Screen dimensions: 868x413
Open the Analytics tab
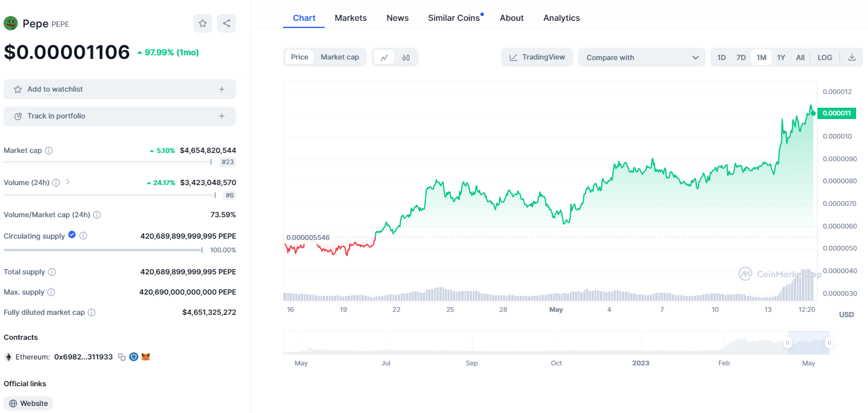coord(561,18)
